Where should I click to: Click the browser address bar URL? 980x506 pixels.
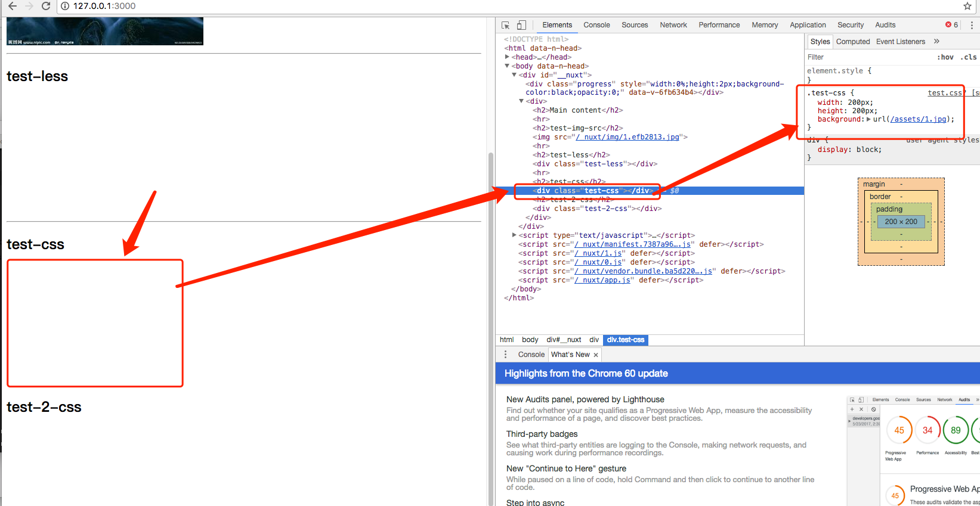point(104,6)
